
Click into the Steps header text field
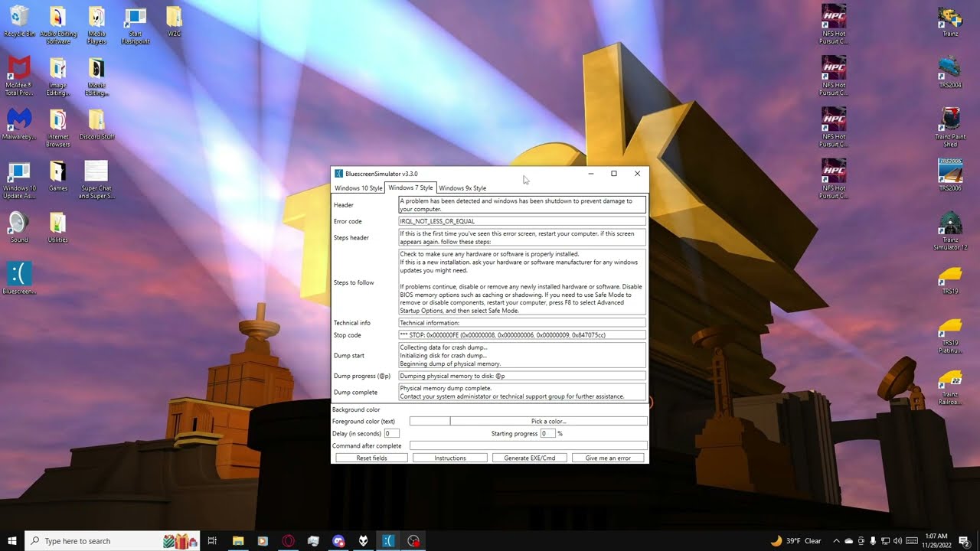[522, 237]
